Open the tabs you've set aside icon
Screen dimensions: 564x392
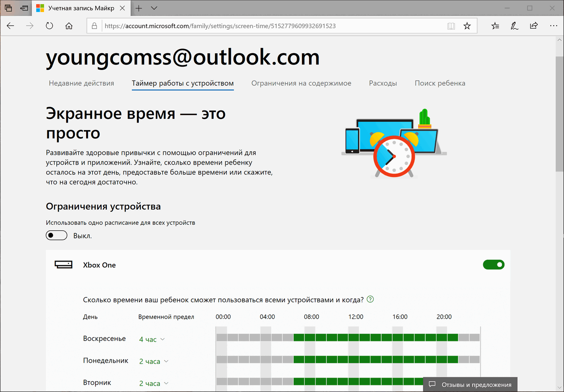(8, 8)
